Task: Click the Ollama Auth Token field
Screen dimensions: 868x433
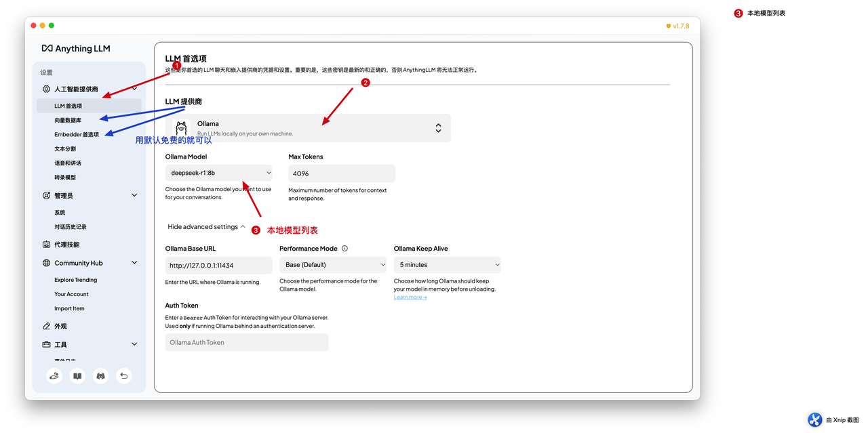Action: [247, 342]
